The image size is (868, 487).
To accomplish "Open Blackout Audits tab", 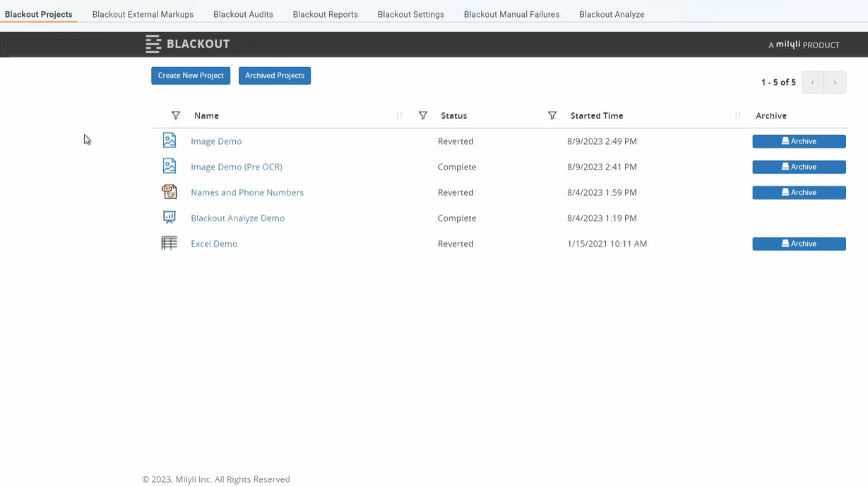I will pos(243,14).
